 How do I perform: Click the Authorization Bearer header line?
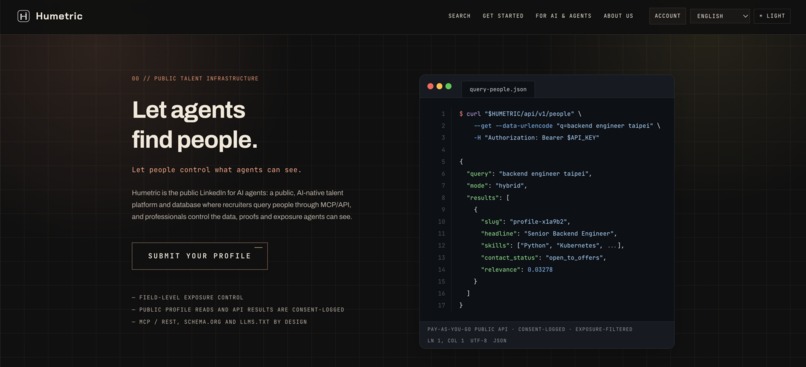point(536,138)
